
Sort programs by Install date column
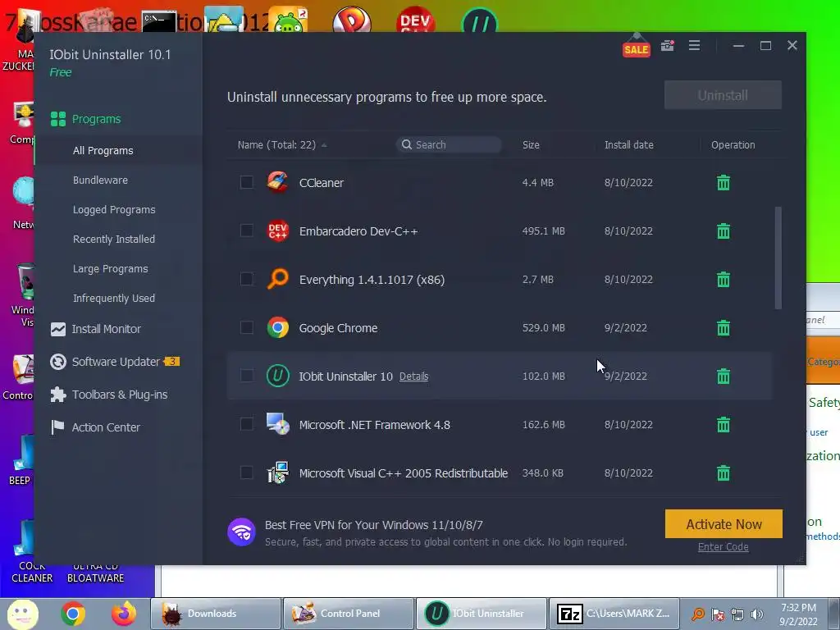pyautogui.click(x=629, y=144)
